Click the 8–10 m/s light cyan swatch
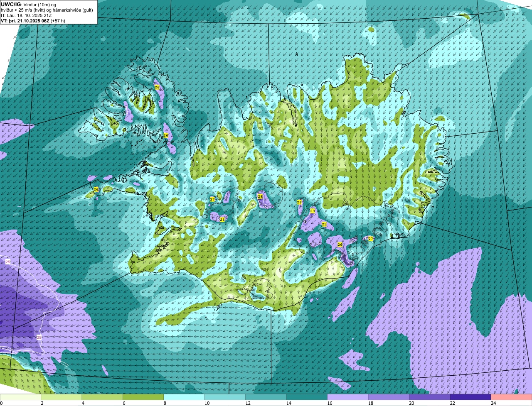The image size is (532, 406). (184, 397)
